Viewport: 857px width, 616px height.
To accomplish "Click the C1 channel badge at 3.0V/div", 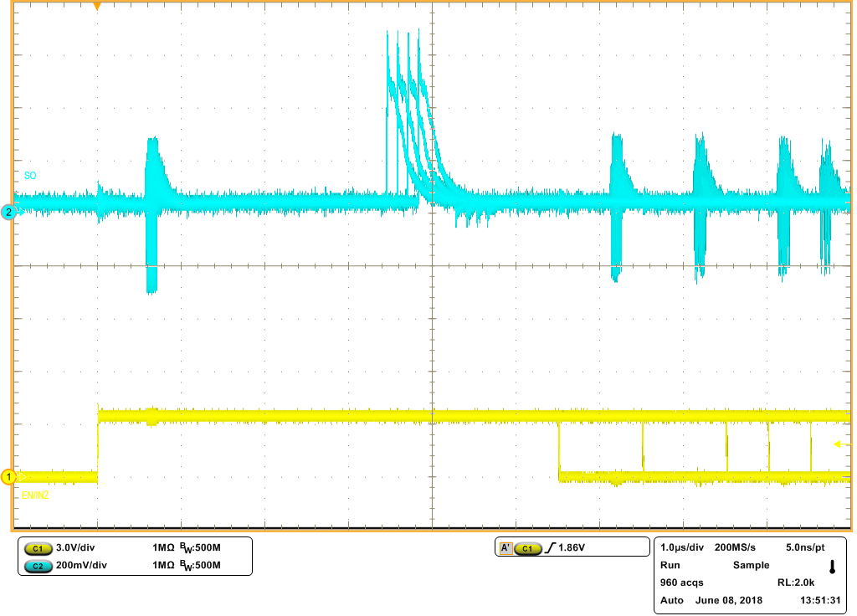I will 38,548.
